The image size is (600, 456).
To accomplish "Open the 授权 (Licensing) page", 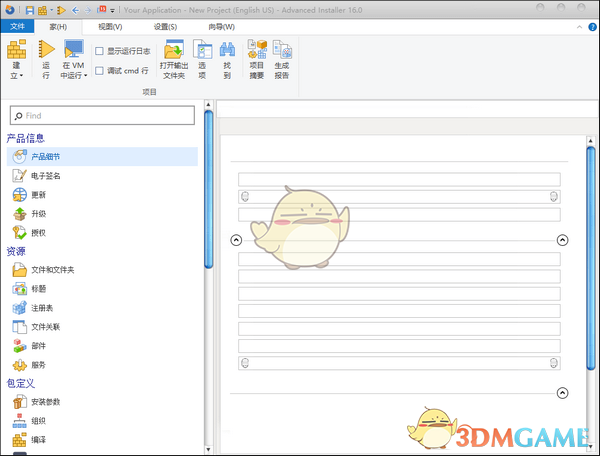I will pyautogui.click(x=29, y=233).
